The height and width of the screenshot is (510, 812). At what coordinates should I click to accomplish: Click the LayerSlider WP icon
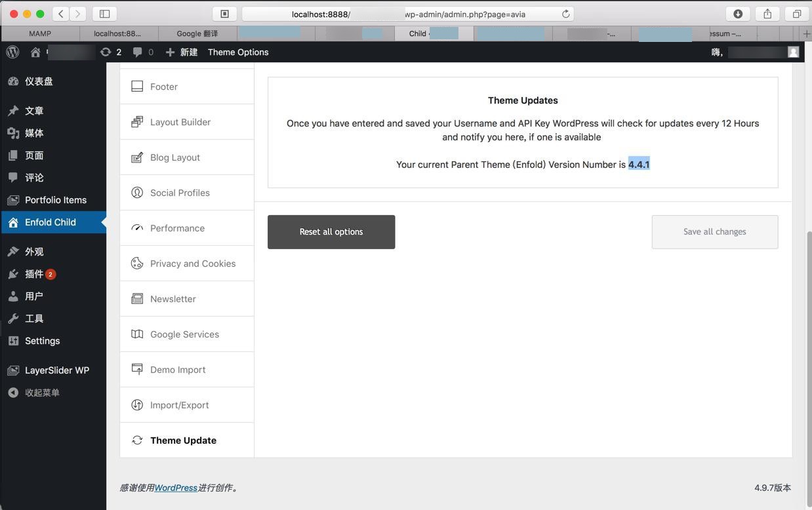pos(13,370)
